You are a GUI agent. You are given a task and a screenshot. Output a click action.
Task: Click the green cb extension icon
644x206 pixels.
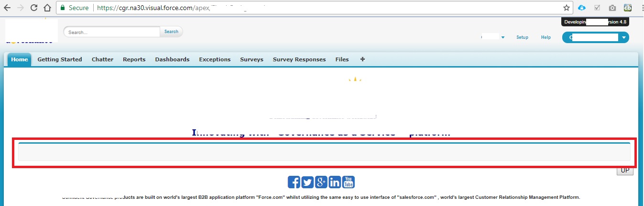click(628, 8)
